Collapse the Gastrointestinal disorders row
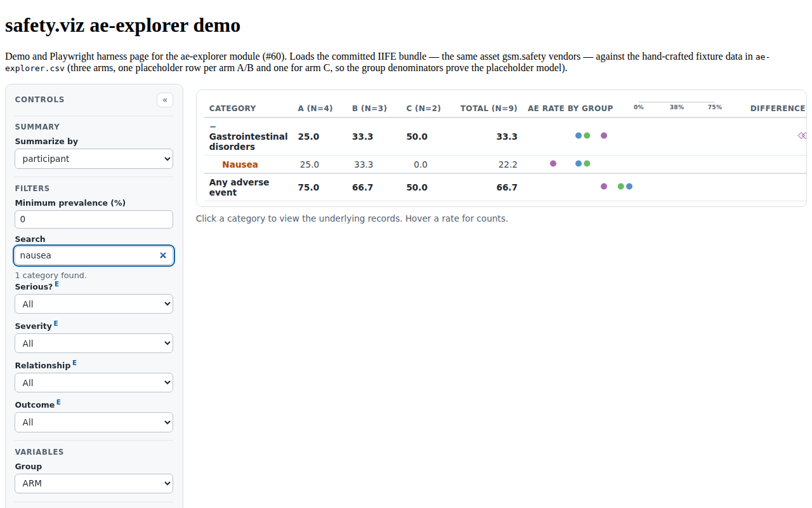The width and height of the screenshot is (812, 508). pos(213,127)
